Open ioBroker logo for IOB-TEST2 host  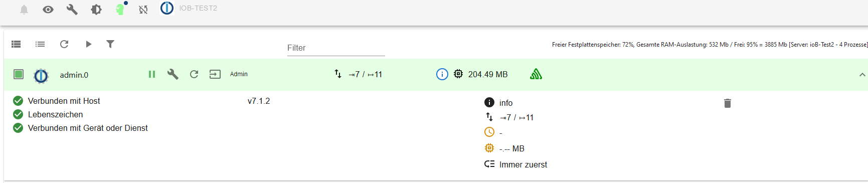(x=167, y=8)
